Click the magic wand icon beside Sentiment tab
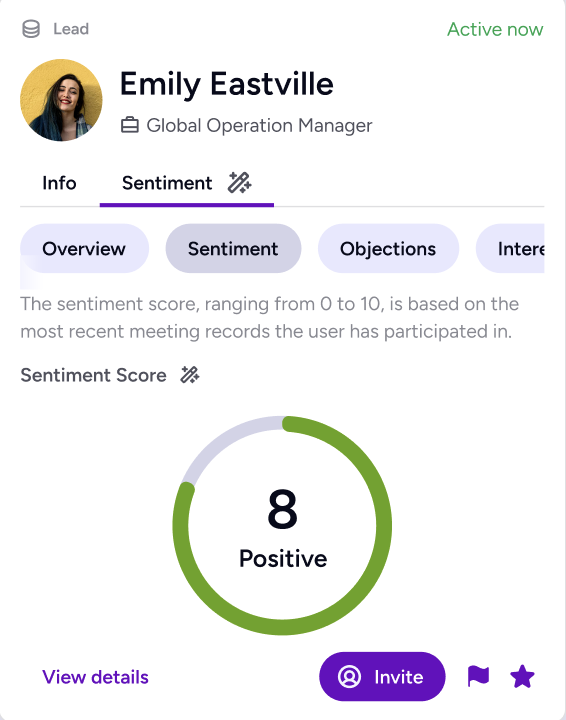The height and width of the screenshot is (720, 566). point(240,183)
